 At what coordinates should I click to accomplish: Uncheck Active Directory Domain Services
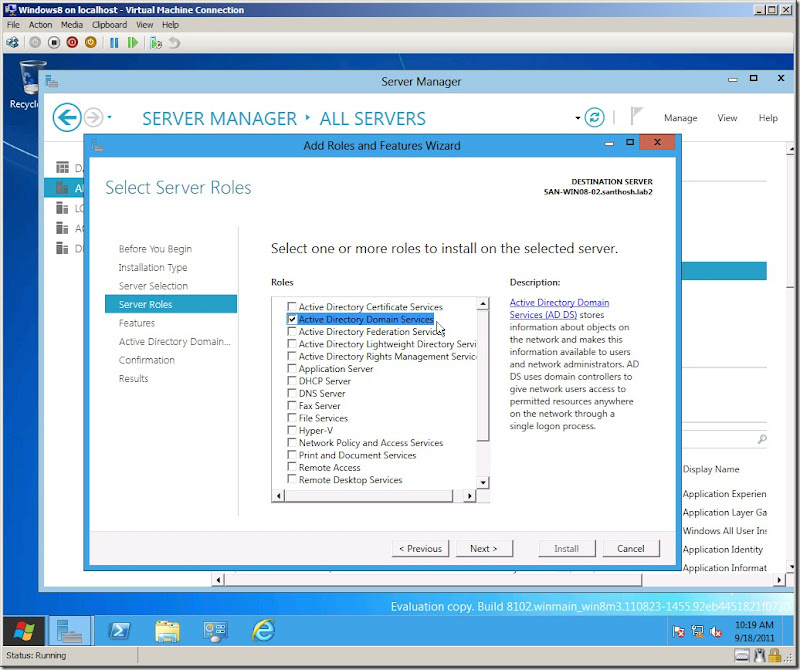(292, 319)
